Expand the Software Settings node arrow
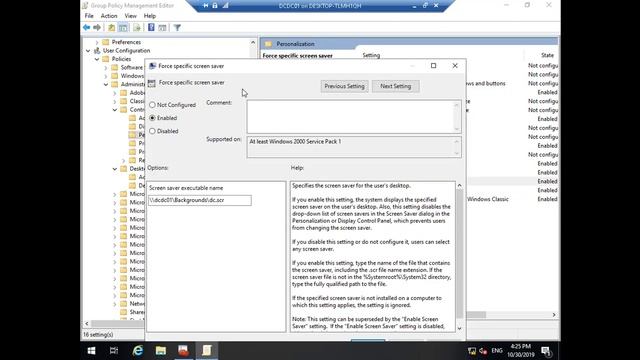640x360 pixels. tap(106, 67)
